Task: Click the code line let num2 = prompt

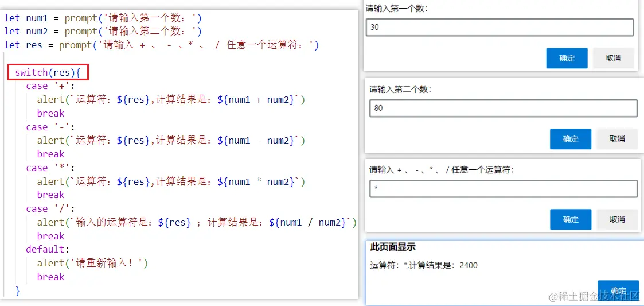Action: (103, 31)
